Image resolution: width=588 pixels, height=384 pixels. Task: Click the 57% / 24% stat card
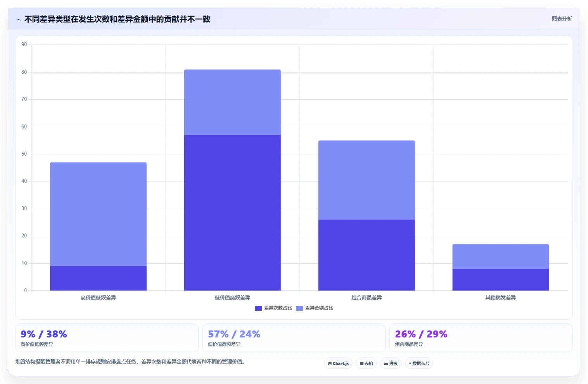[294, 338]
